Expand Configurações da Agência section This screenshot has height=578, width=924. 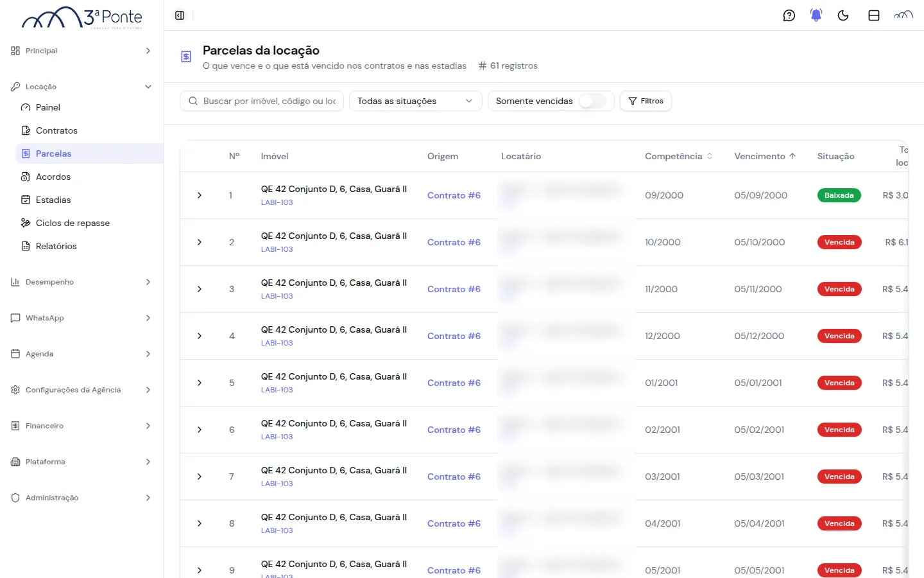click(x=81, y=390)
